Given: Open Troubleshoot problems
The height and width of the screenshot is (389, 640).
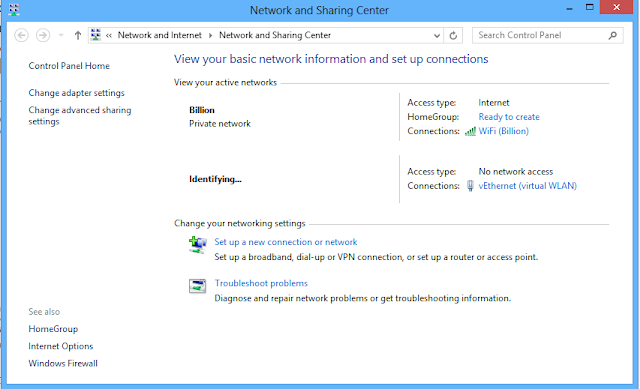Looking at the screenshot, I should (x=261, y=283).
